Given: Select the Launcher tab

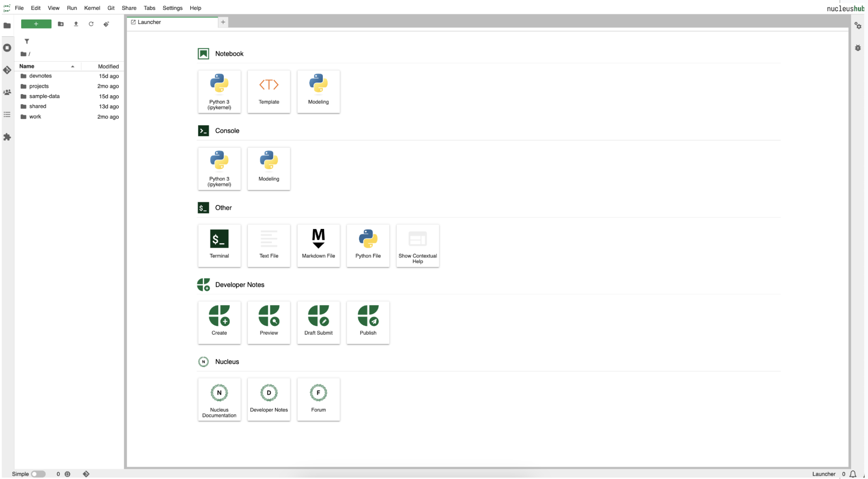Looking at the screenshot, I should coord(173,22).
